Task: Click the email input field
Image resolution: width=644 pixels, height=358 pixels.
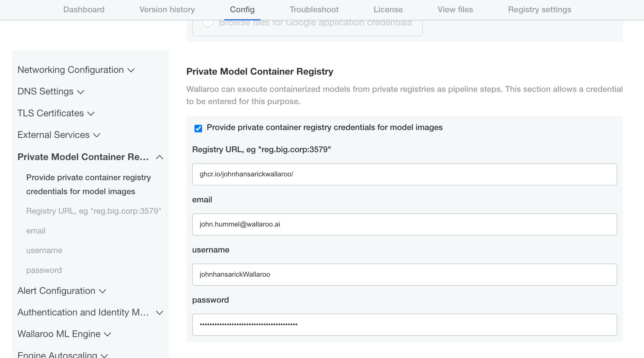Action: coord(404,224)
